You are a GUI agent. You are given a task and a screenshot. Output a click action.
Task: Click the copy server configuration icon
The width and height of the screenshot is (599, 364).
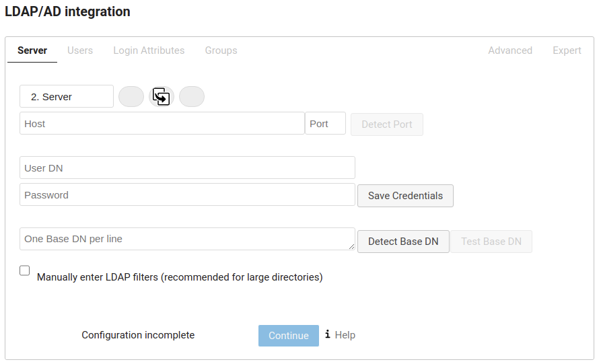162,96
